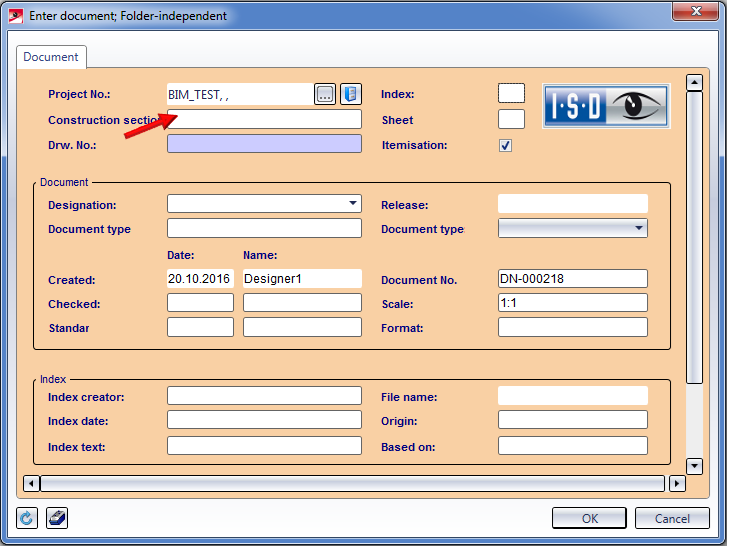Viewport: 729px width, 549px height.
Task: Click the browse (...) button beside Project No.
Action: coord(325,94)
